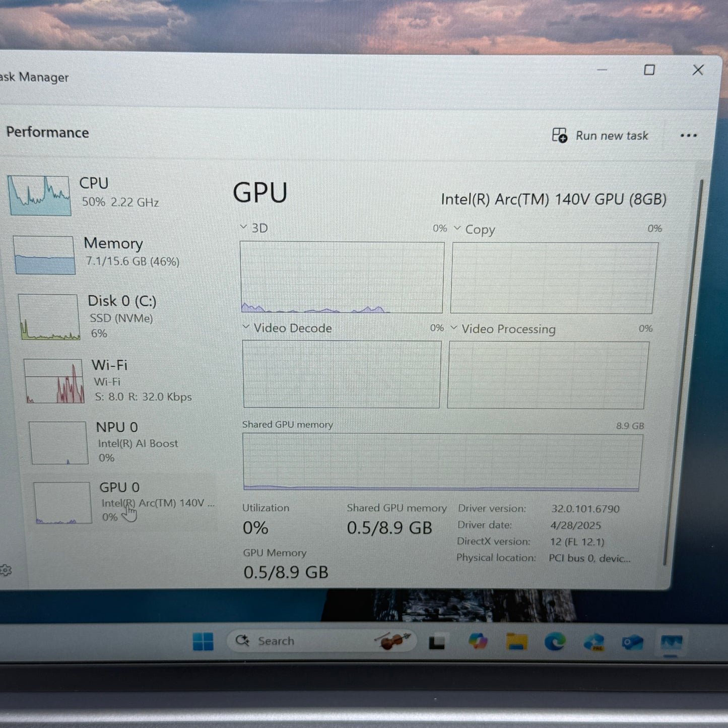
Task: Switch to the Performance tab
Action: (48, 133)
